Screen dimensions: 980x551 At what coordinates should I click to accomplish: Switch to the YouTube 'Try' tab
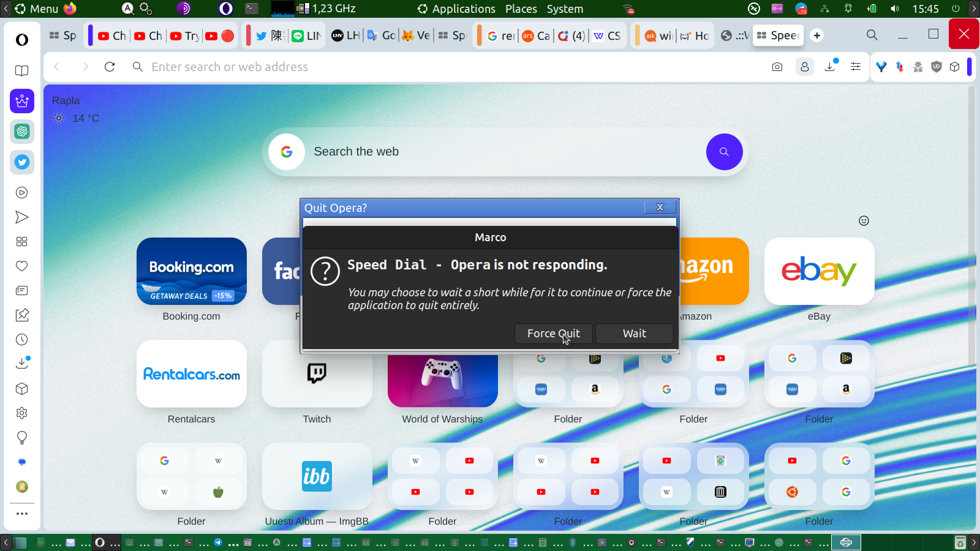pos(184,36)
